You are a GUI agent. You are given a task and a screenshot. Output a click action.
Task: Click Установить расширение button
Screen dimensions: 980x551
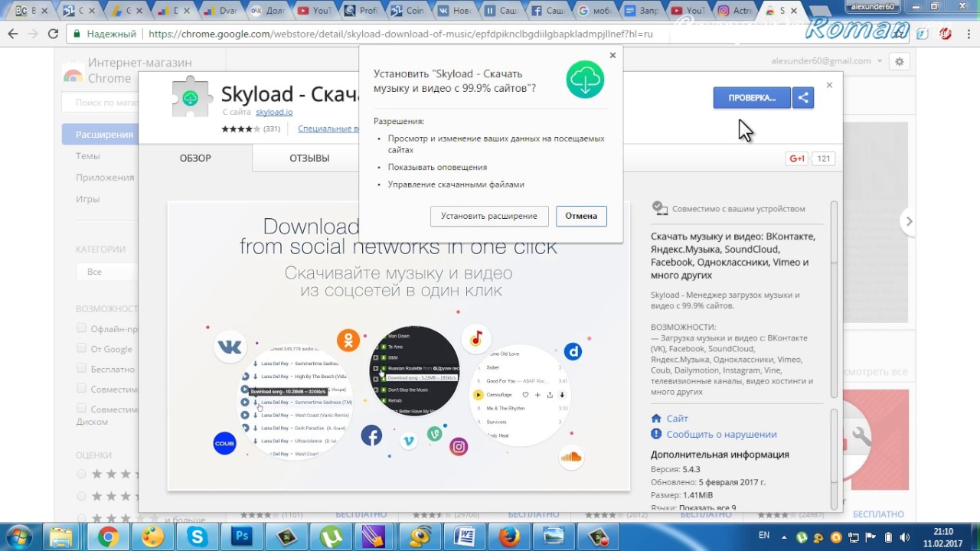pos(489,216)
